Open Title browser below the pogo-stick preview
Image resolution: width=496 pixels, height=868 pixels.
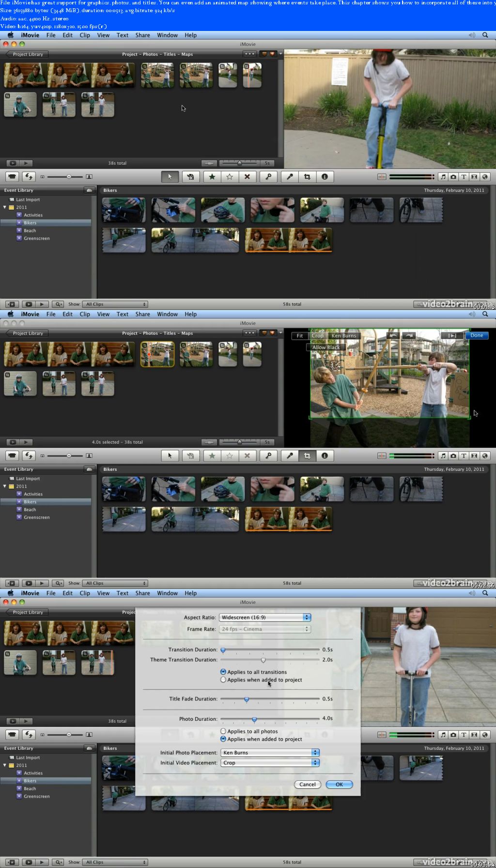(x=464, y=177)
